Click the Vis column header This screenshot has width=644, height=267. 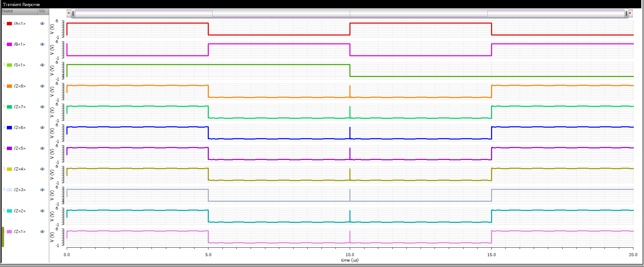[43, 11]
